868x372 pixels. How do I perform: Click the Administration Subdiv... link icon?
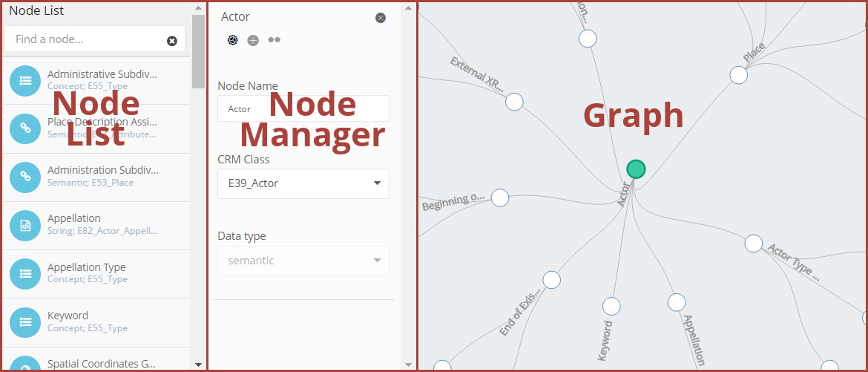tap(25, 177)
